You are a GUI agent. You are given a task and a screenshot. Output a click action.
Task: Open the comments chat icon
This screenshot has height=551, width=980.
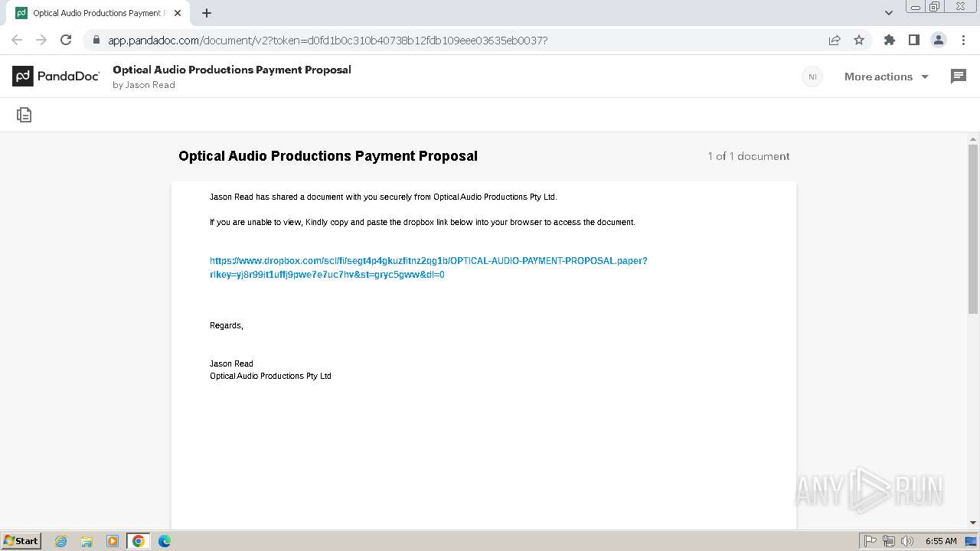tap(959, 76)
